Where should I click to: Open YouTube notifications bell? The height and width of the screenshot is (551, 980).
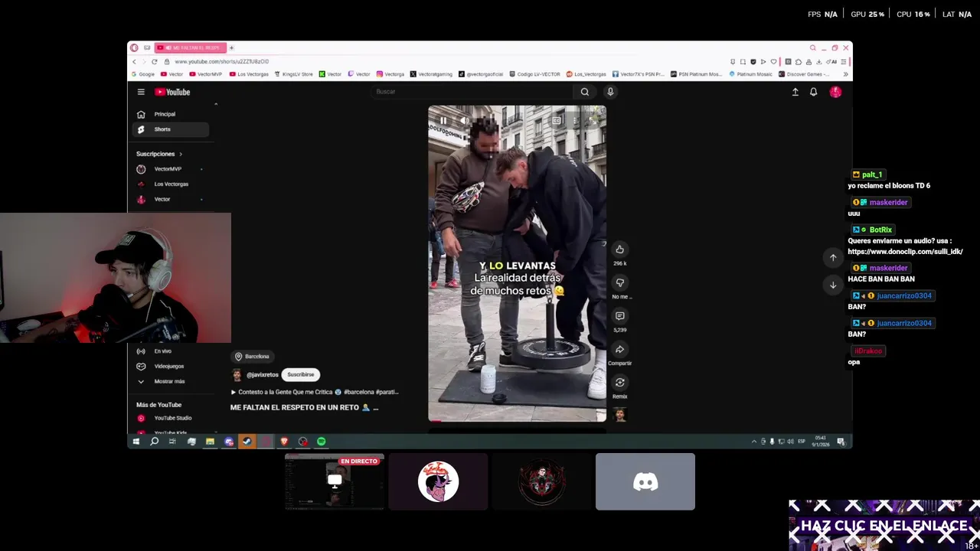click(x=813, y=92)
